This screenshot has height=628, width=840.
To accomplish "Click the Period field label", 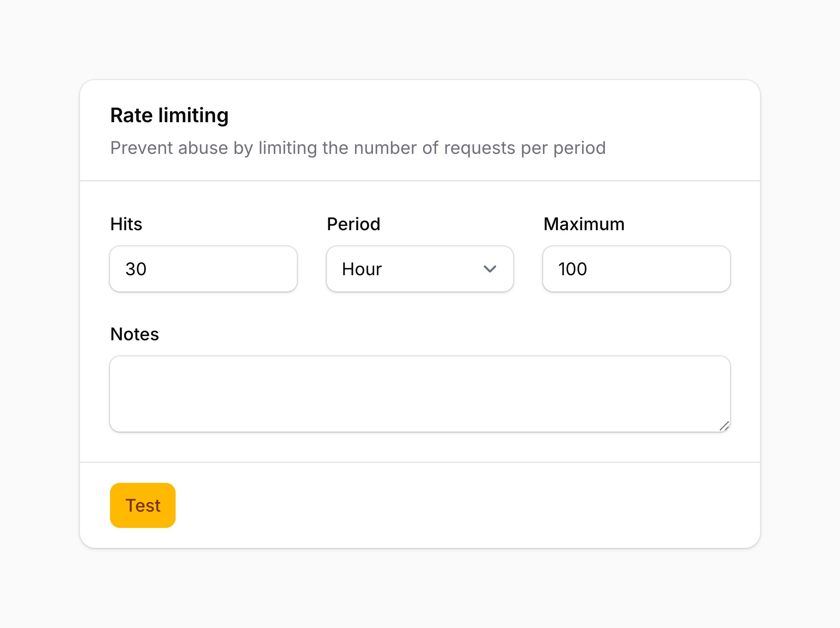I will 354,224.
